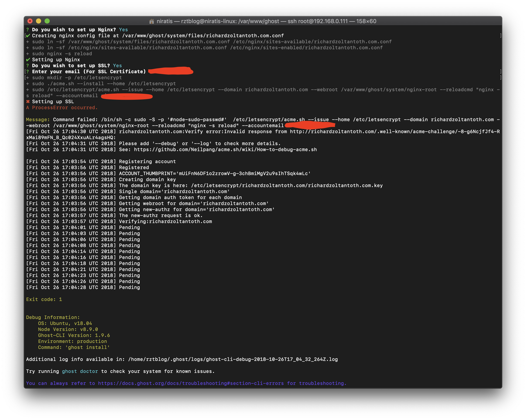Click the 17:04:28 Pending log line
The image size is (526, 420).
point(83,287)
